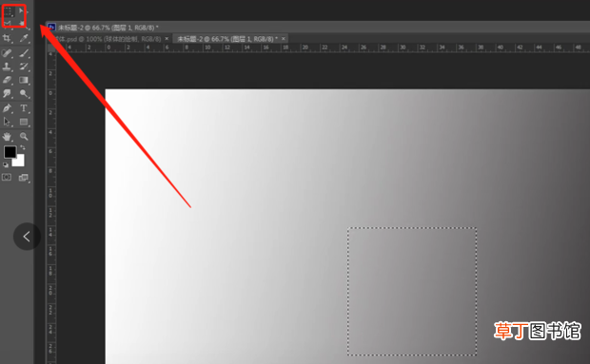
Task: Select the Dodge tool
Action: point(24,93)
